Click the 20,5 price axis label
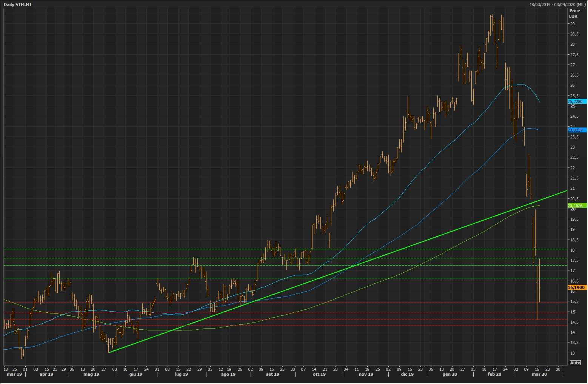 tap(574, 199)
